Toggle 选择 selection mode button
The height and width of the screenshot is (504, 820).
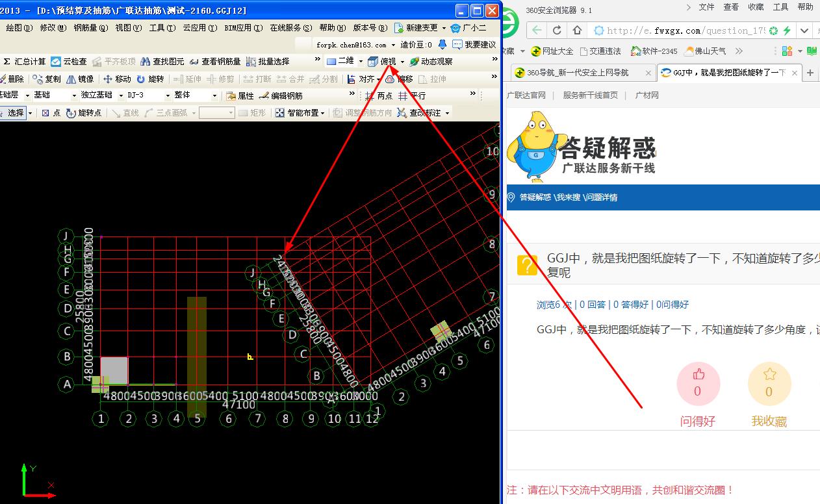tap(12, 112)
